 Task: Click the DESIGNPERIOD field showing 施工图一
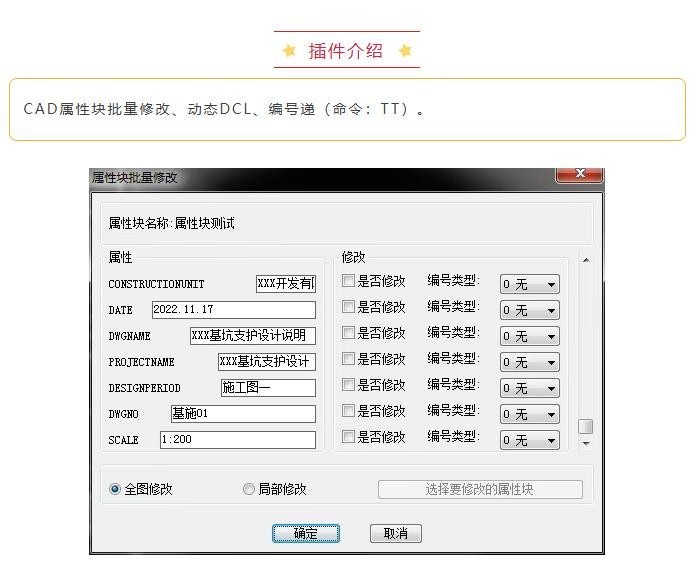click(268, 388)
